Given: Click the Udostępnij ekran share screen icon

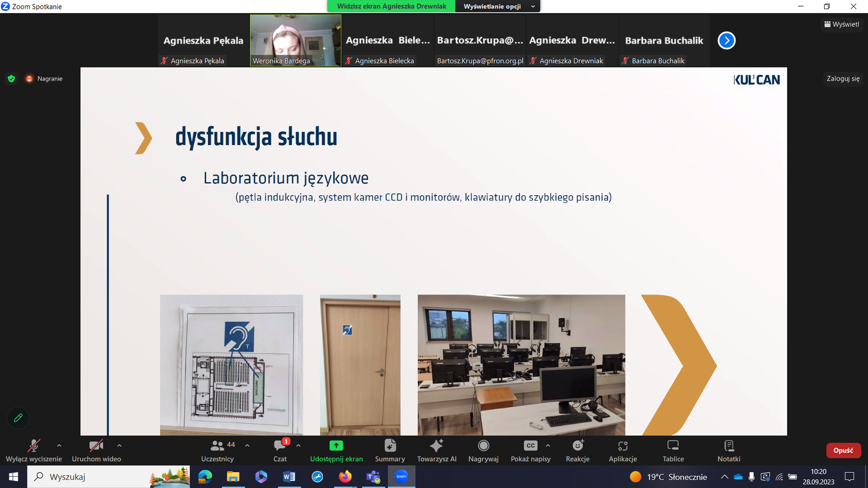Looking at the screenshot, I should [336, 446].
